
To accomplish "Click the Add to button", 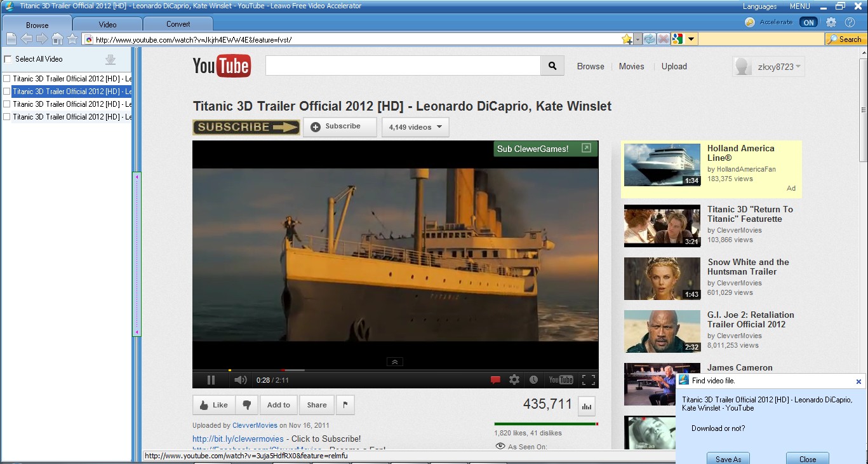I will pyautogui.click(x=279, y=405).
